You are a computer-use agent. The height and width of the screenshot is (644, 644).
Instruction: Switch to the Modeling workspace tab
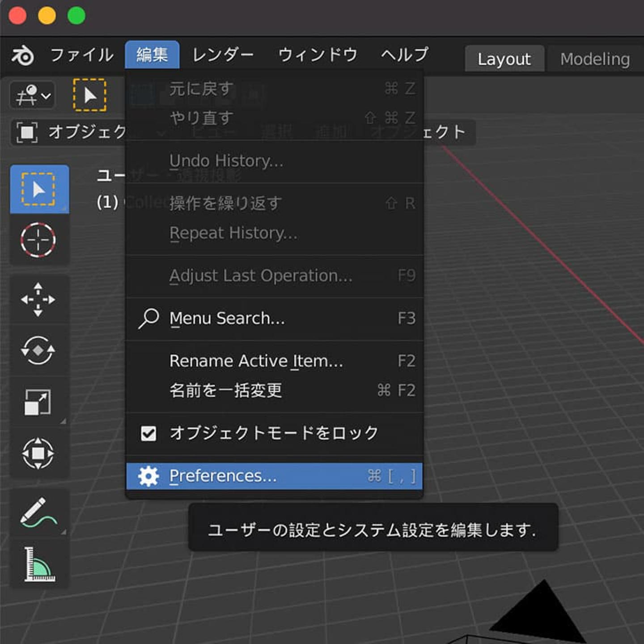595,59
